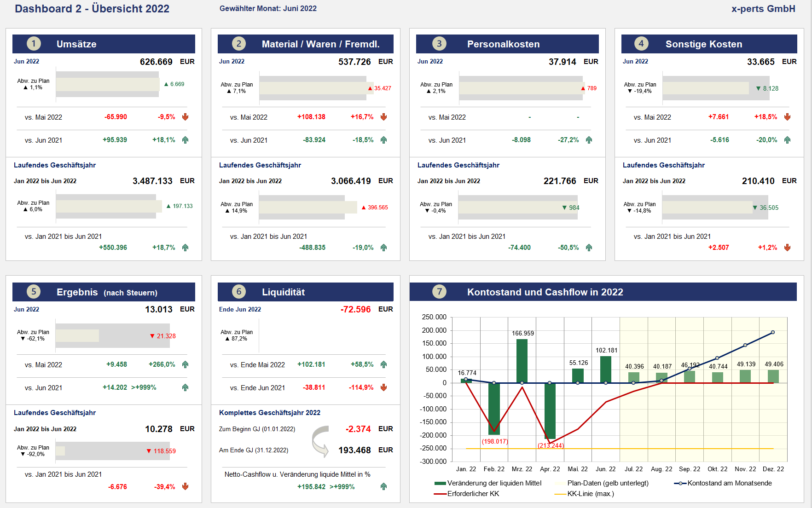Click green up arrow next to Personalkosten -27,2%
Screen dimensions: 812x508
[589, 140]
